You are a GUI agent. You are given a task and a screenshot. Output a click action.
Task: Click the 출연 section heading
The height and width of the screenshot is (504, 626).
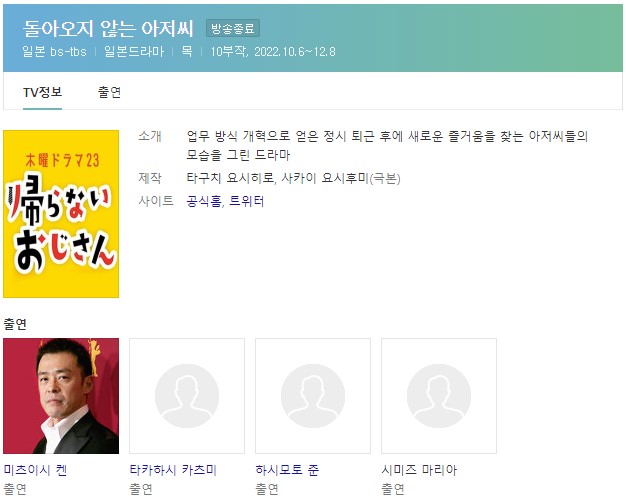click(x=15, y=324)
